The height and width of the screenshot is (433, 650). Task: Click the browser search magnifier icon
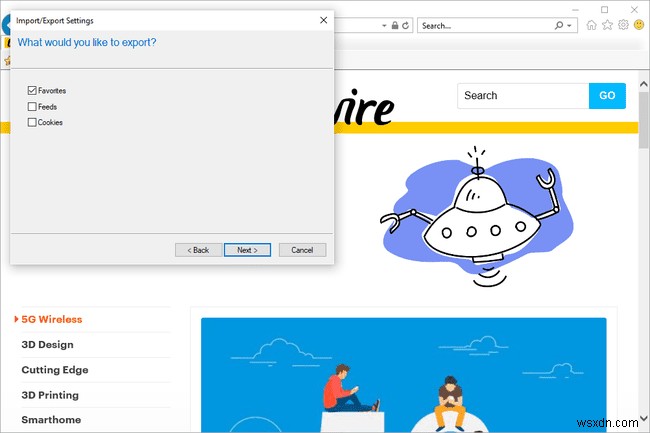tap(559, 26)
